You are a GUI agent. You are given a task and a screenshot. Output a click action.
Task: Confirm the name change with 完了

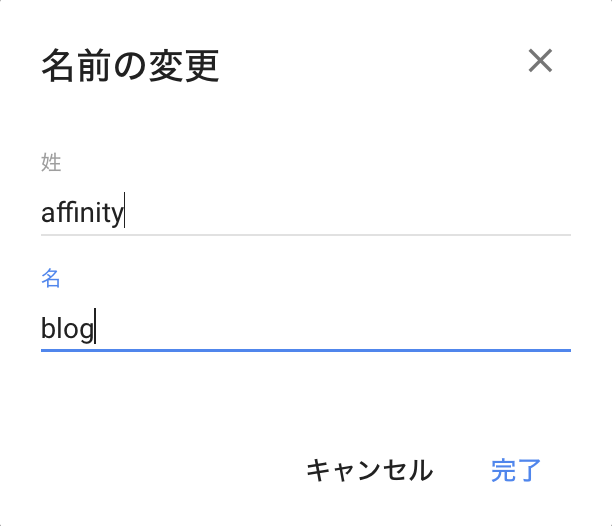[x=516, y=470]
